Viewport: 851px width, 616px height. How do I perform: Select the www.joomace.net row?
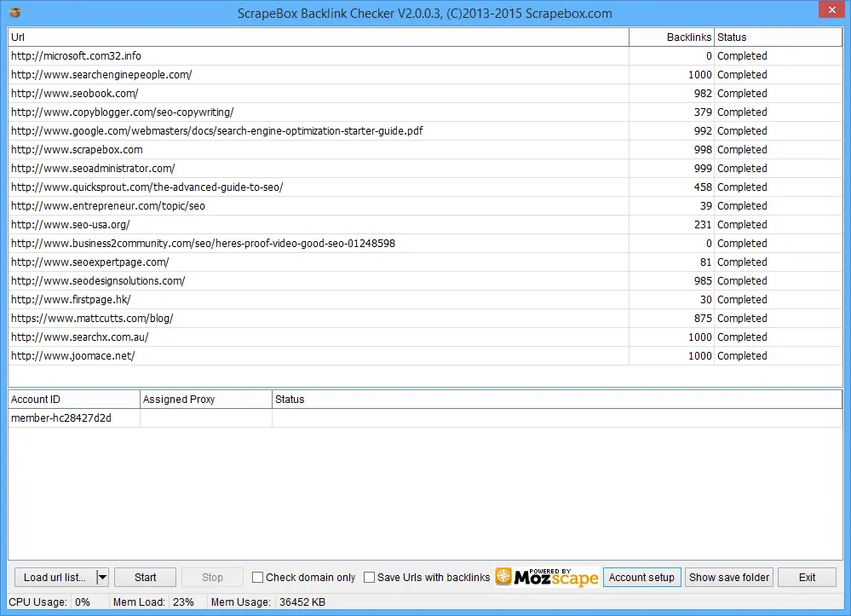click(x=72, y=356)
